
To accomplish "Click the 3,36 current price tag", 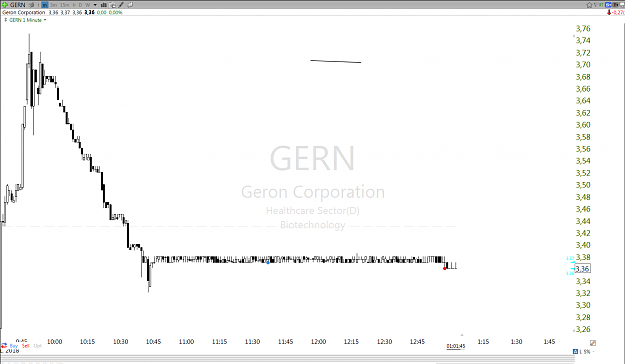I will tap(582, 269).
